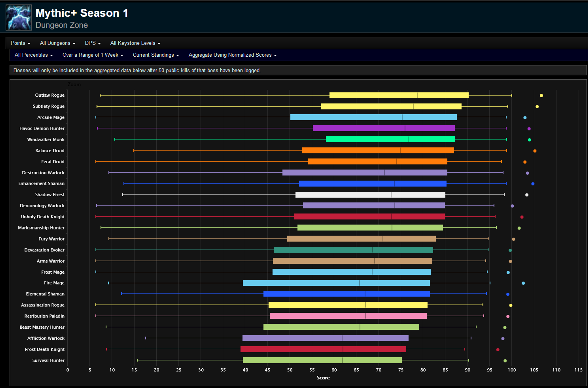Click the Retribution Paladin pink bar
This screenshot has height=388, width=588.
pos(348,316)
